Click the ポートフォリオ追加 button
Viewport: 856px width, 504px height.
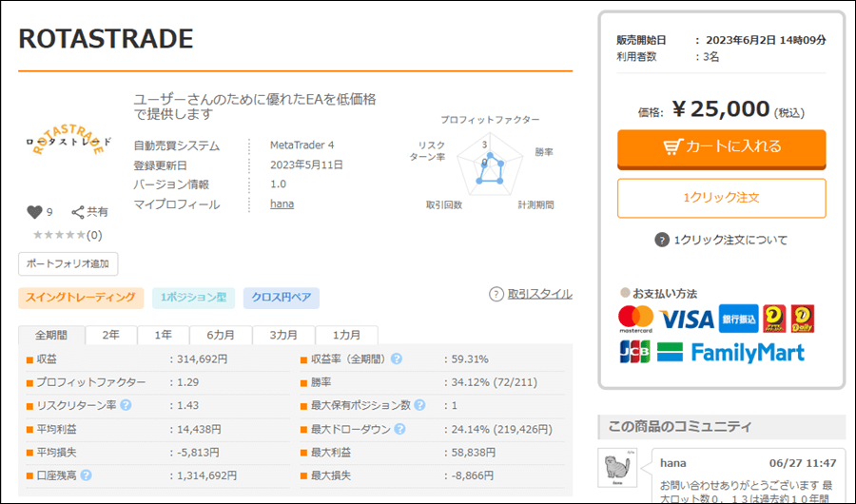(x=68, y=263)
